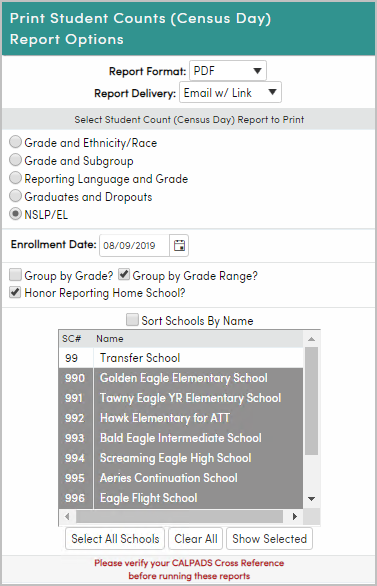This screenshot has width=377, height=586.
Task: Enable Sort Schools By Name checkbox
Action: point(132,320)
